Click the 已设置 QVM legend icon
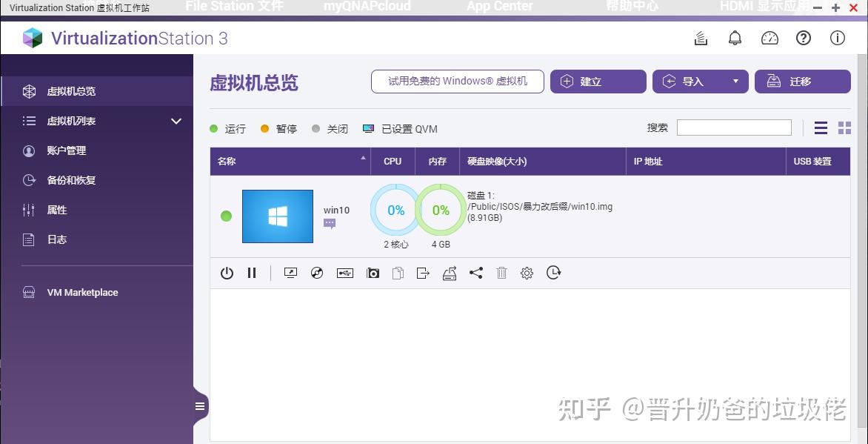Viewport: 868px width, 444px height. (x=369, y=128)
